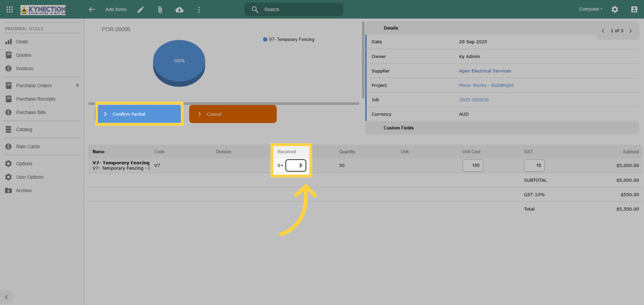Collapse the sidebar with bottom chevron
The width and height of the screenshot is (644, 305).
click(6, 297)
